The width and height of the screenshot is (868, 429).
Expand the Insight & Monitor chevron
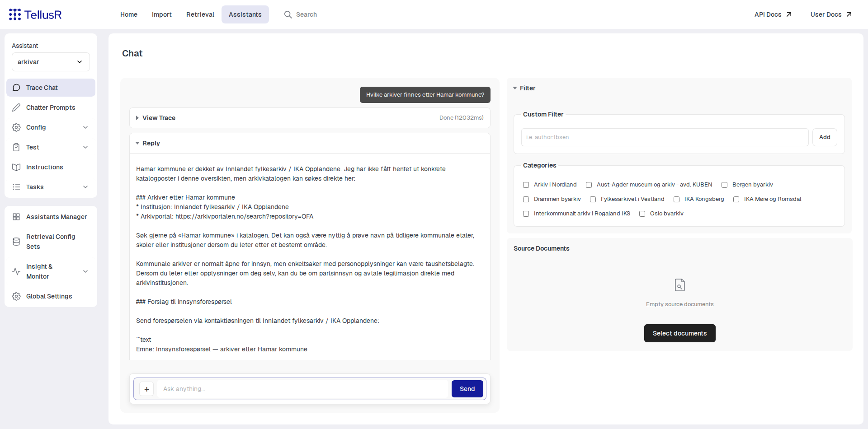click(85, 271)
